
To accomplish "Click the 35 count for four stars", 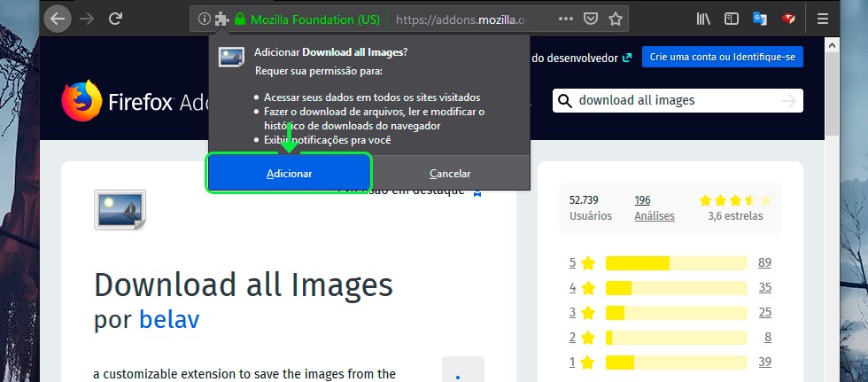I will tap(764, 288).
